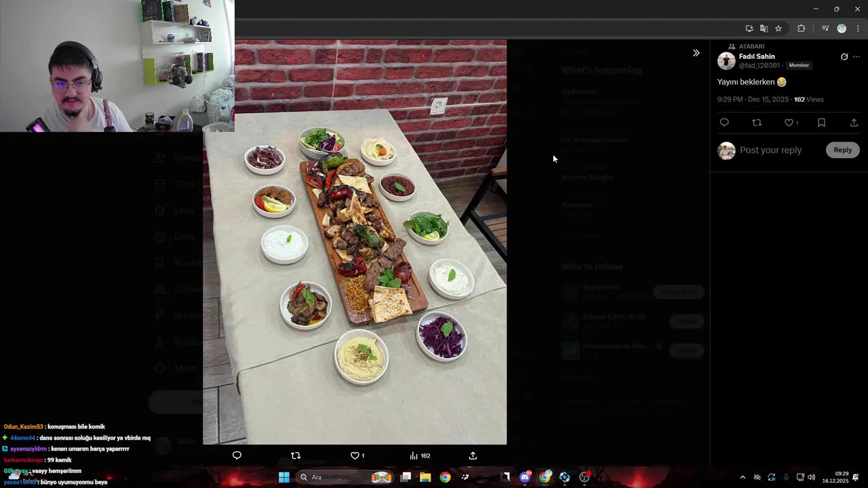Viewport: 868px width, 488px height.
Task: Open the taskbar clock showing 09:29
Action: (835, 477)
